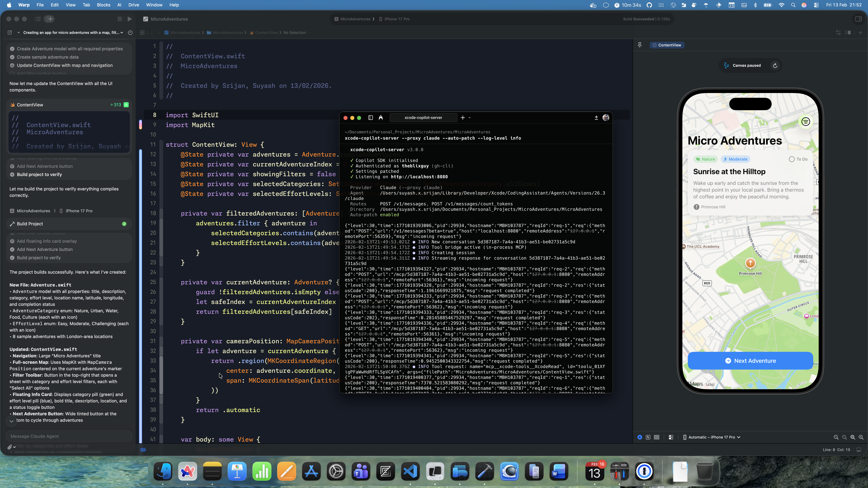The image size is (868, 488).
Task: Open macOS Control Center
Action: click(x=816, y=5)
